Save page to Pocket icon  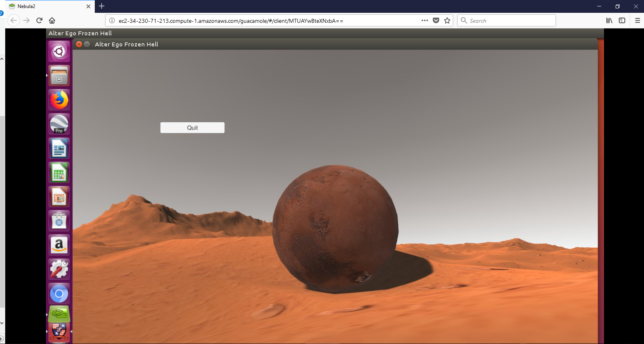point(436,20)
